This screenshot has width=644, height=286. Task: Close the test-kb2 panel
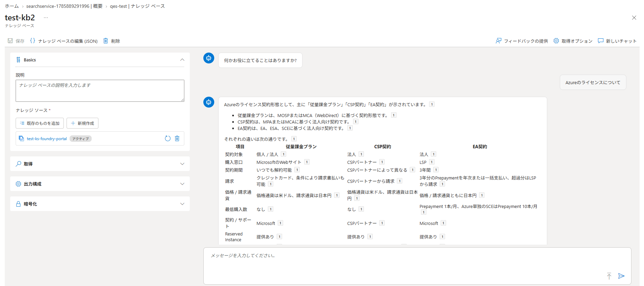pyautogui.click(x=634, y=18)
